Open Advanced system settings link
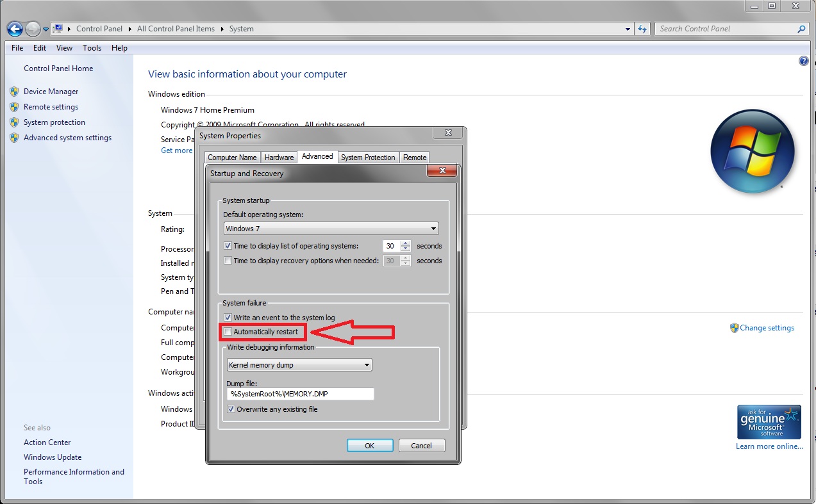816x504 pixels. click(x=67, y=138)
